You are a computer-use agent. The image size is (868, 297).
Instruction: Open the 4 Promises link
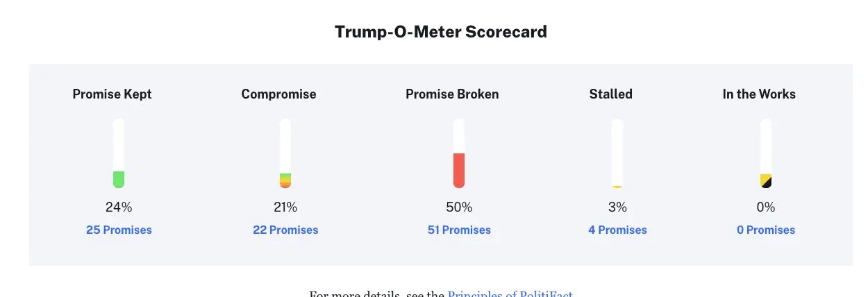pyautogui.click(x=617, y=230)
